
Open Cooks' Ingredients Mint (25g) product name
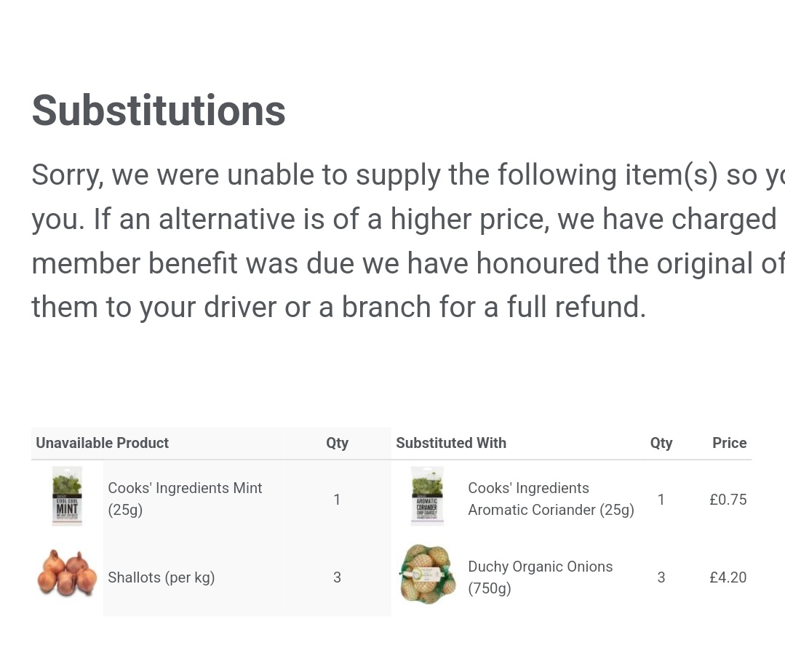185,499
